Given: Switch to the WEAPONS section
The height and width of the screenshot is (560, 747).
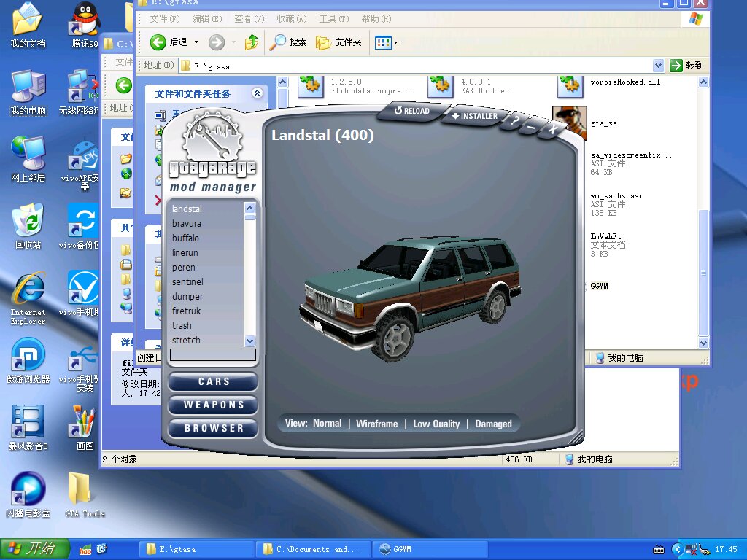Looking at the screenshot, I should tap(213, 405).
